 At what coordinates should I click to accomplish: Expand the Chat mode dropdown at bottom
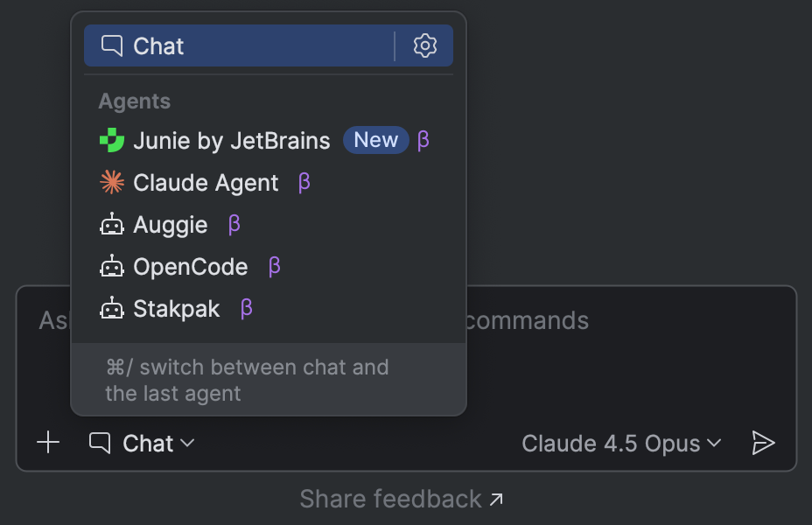[x=143, y=443]
